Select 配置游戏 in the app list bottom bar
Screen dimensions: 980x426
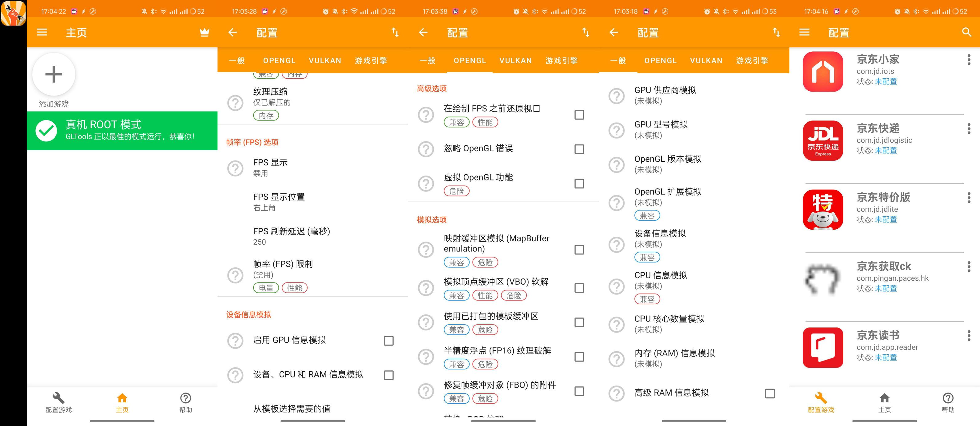(821, 402)
